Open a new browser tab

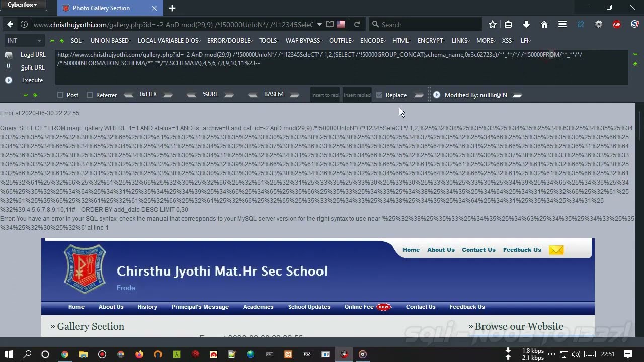click(172, 8)
